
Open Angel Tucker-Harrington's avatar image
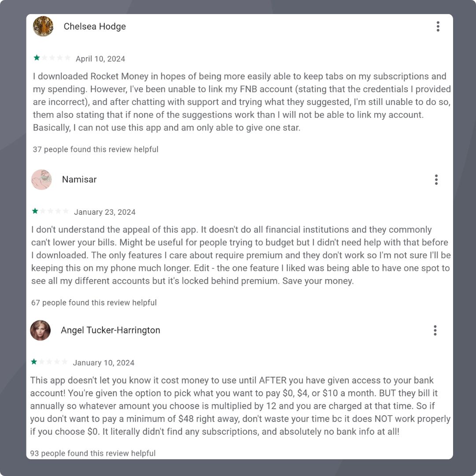tap(40, 330)
